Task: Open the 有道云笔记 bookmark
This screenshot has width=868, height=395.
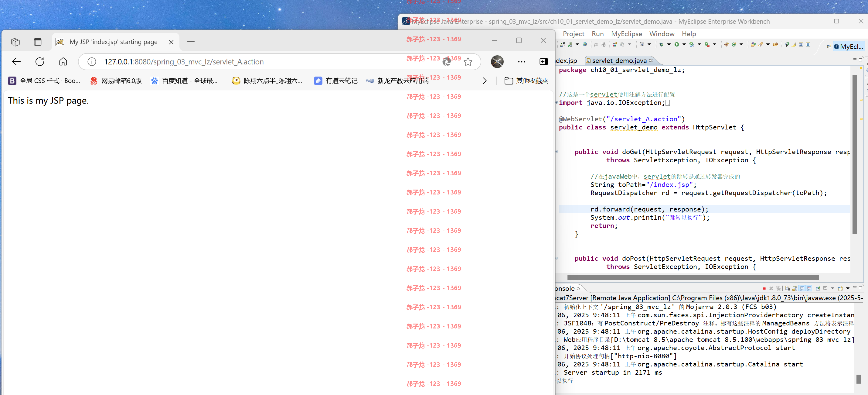Action: (x=335, y=81)
